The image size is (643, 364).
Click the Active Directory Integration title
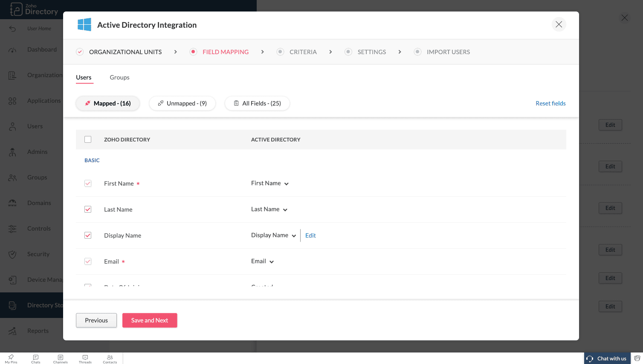coord(147,25)
